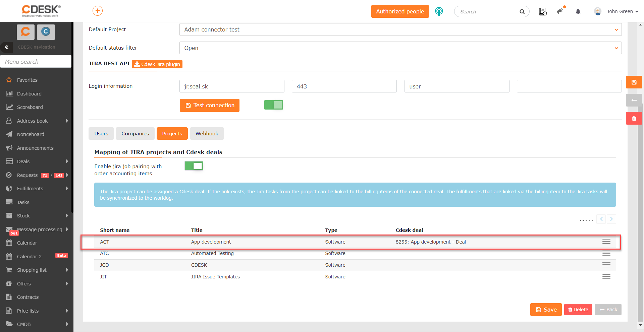Screen dimensions: 644x332
Task: Expand the Deals submenu
Action: click(67, 161)
